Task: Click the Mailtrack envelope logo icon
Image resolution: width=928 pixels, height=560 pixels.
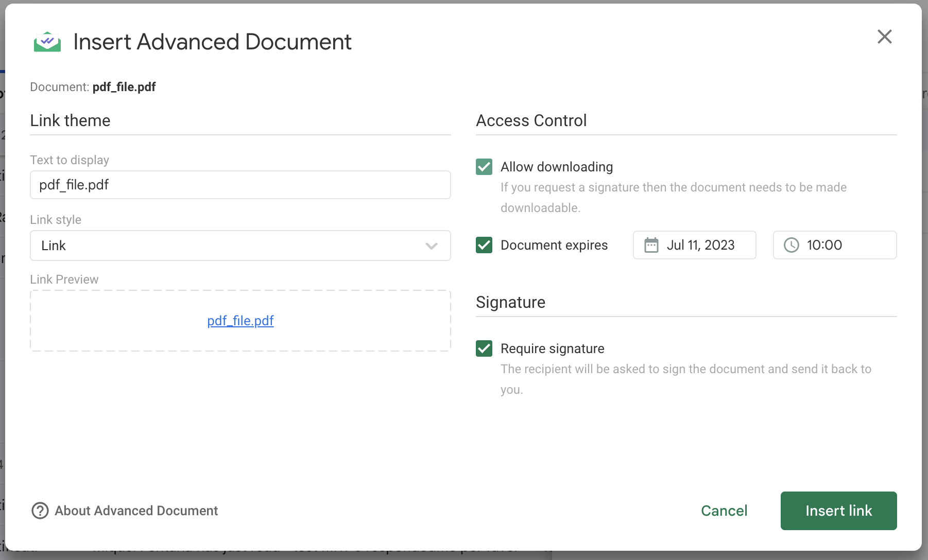Action: point(47,42)
